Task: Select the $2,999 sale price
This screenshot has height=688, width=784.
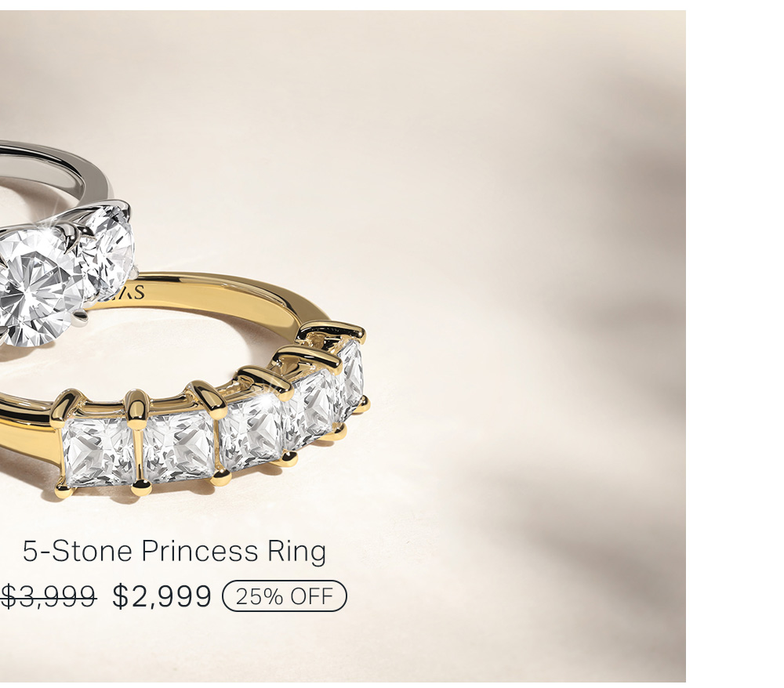Action: 162,596
